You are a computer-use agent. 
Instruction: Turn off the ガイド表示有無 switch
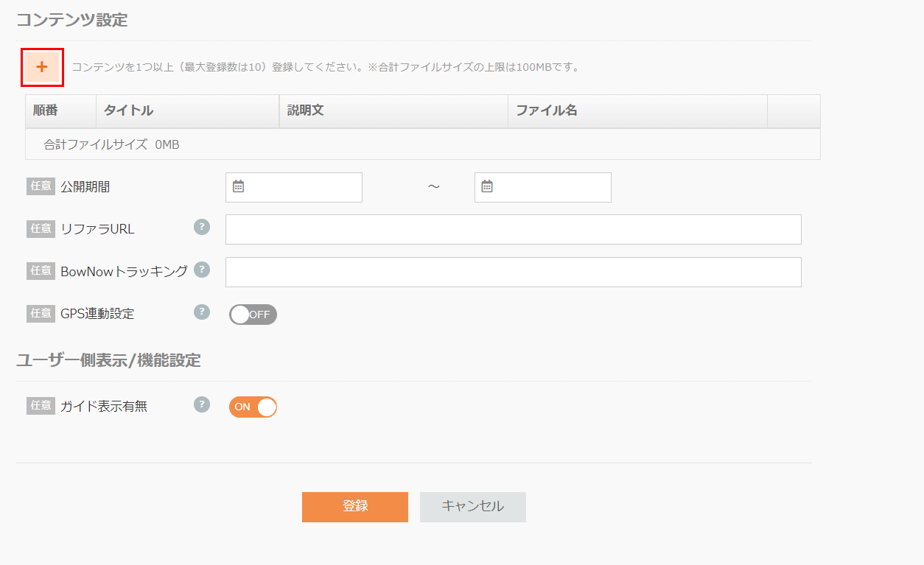(x=253, y=407)
